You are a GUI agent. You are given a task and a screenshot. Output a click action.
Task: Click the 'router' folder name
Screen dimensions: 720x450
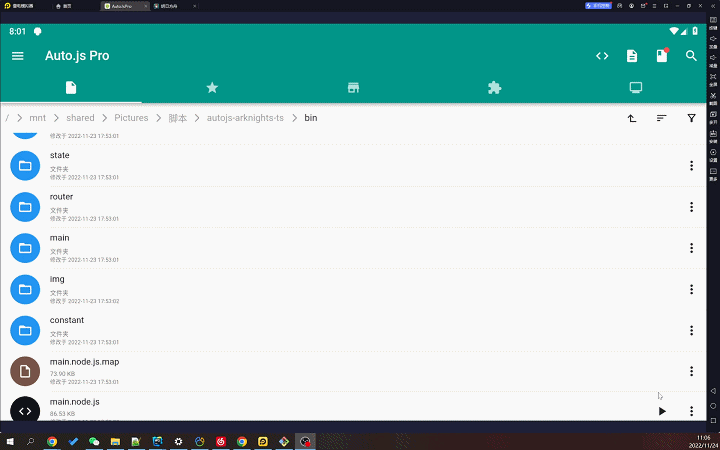(62, 197)
